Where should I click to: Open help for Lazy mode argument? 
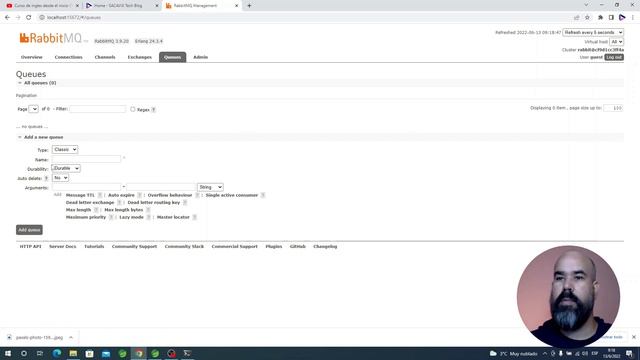(149, 217)
